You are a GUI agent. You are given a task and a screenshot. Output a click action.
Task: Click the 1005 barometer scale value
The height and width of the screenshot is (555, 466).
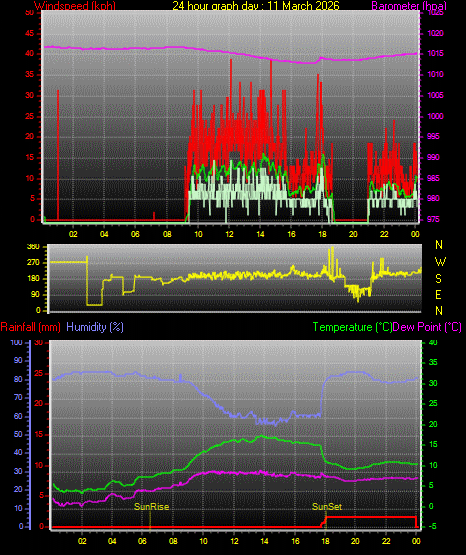coord(435,95)
